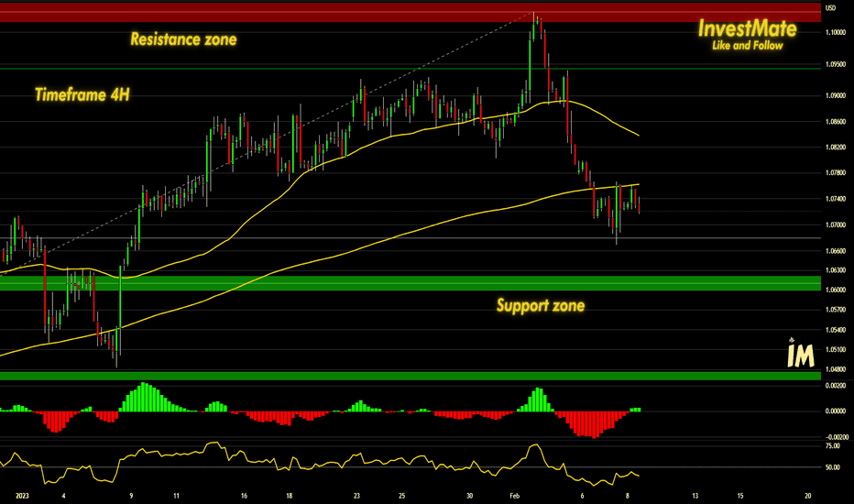
Task: Click the 1.05700 price label
Action: click(836, 310)
